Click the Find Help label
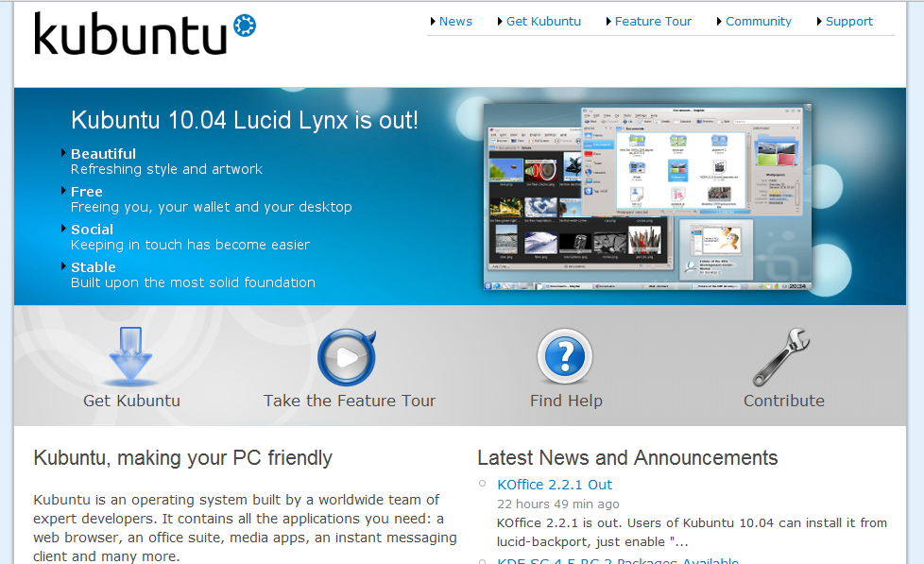This screenshot has width=924, height=564. point(566,401)
